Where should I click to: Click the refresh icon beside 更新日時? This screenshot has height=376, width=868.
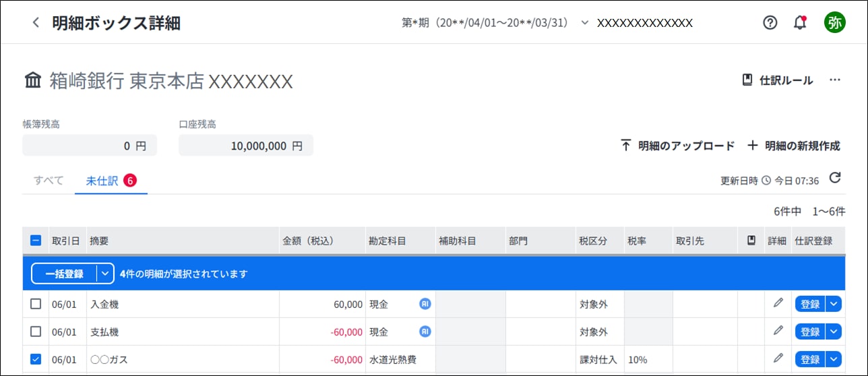834,179
